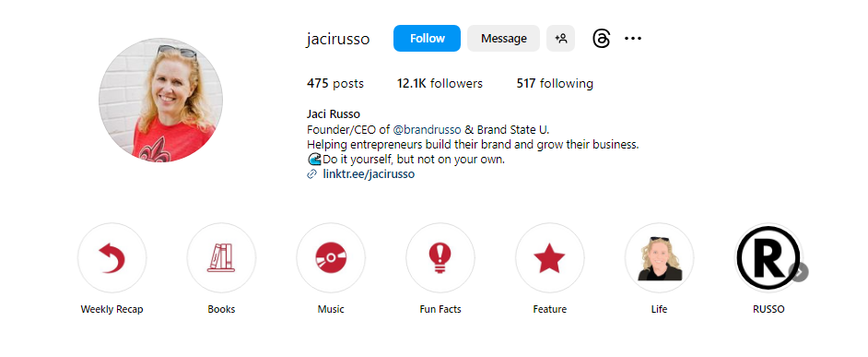Follow the jacirusso account
868x357 pixels.
tap(427, 38)
